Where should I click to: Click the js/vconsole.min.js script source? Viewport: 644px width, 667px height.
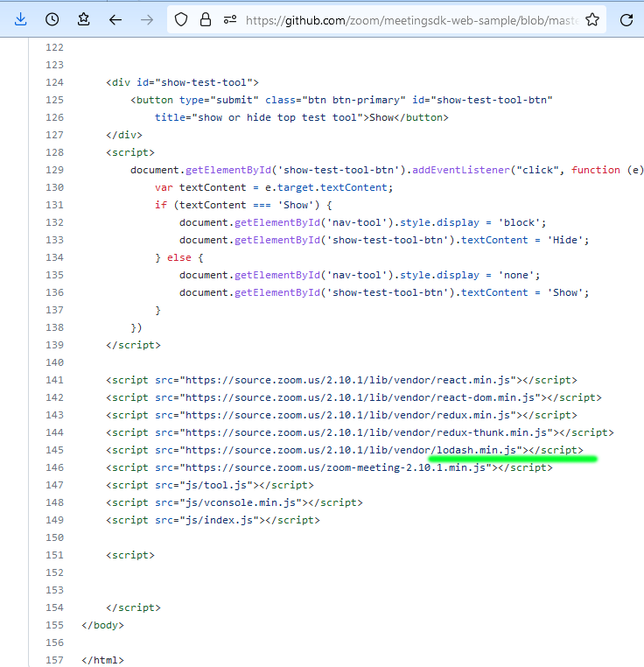tap(241, 502)
